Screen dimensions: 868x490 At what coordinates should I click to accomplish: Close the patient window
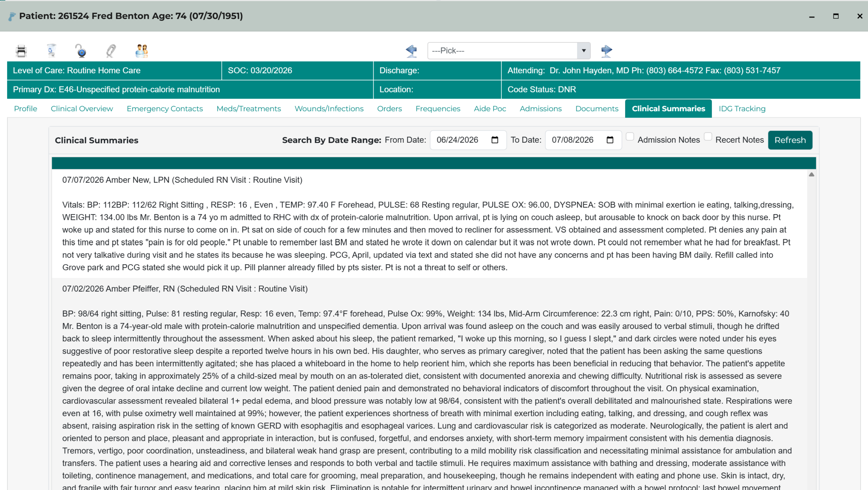pyautogui.click(x=860, y=16)
